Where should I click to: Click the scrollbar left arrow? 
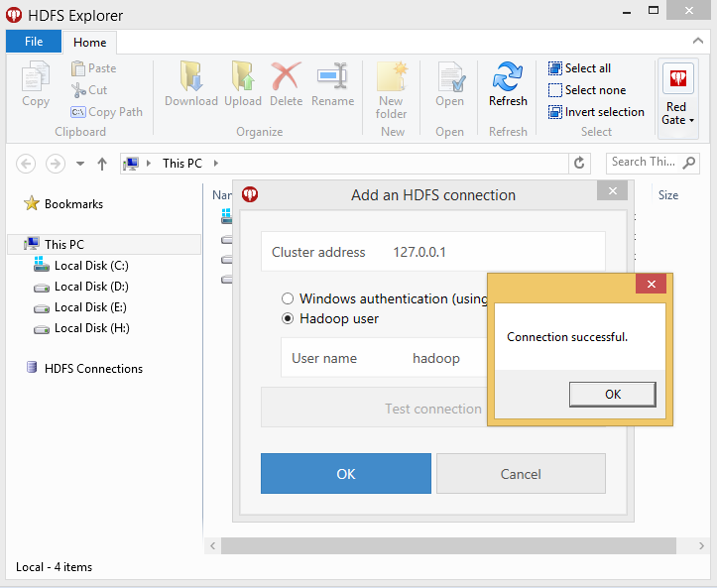[x=212, y=545]
